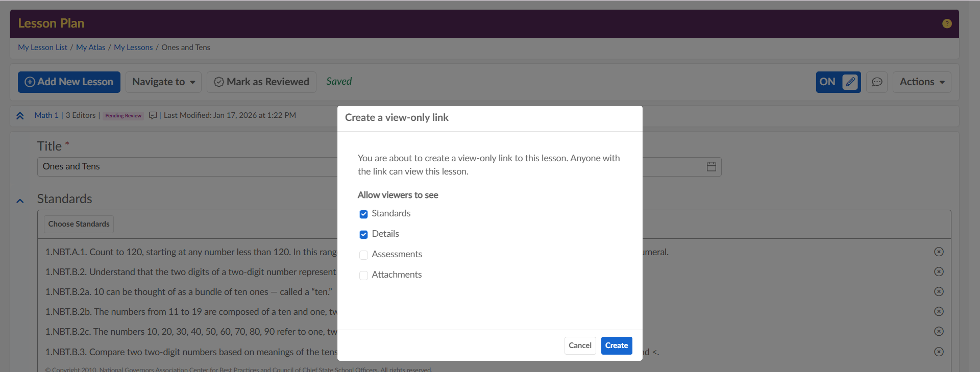Remove standard 1.NBT.B.3 with its X icon
Image resolution: width=980 pixels, height=372 pixels.
[938, 352]
